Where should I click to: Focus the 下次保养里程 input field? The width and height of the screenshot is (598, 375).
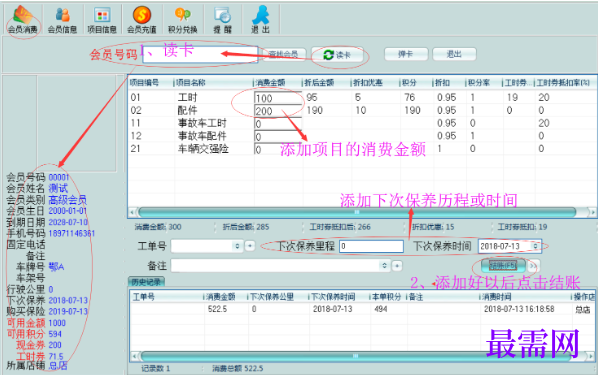pos(371,246)
